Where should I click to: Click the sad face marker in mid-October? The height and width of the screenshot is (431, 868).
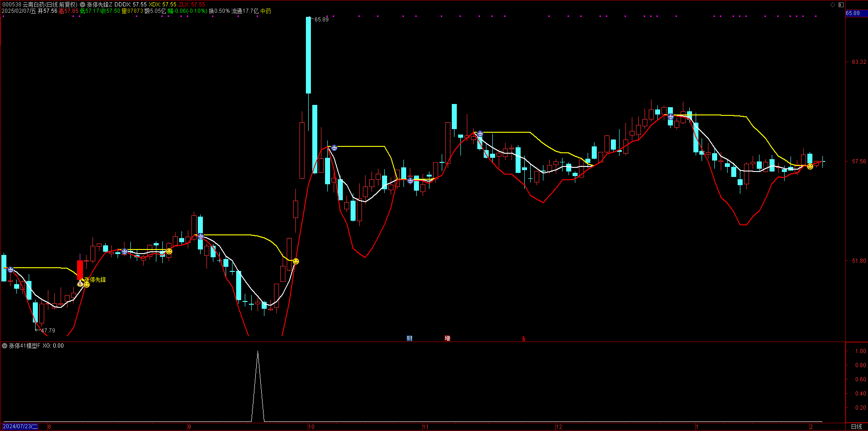(334, 148)
